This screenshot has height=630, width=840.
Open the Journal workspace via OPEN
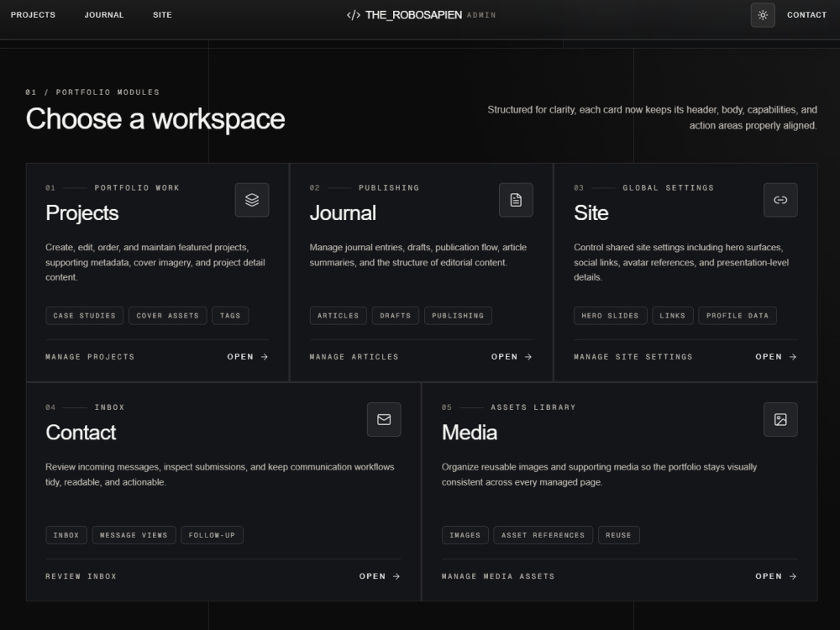point(512,357)
